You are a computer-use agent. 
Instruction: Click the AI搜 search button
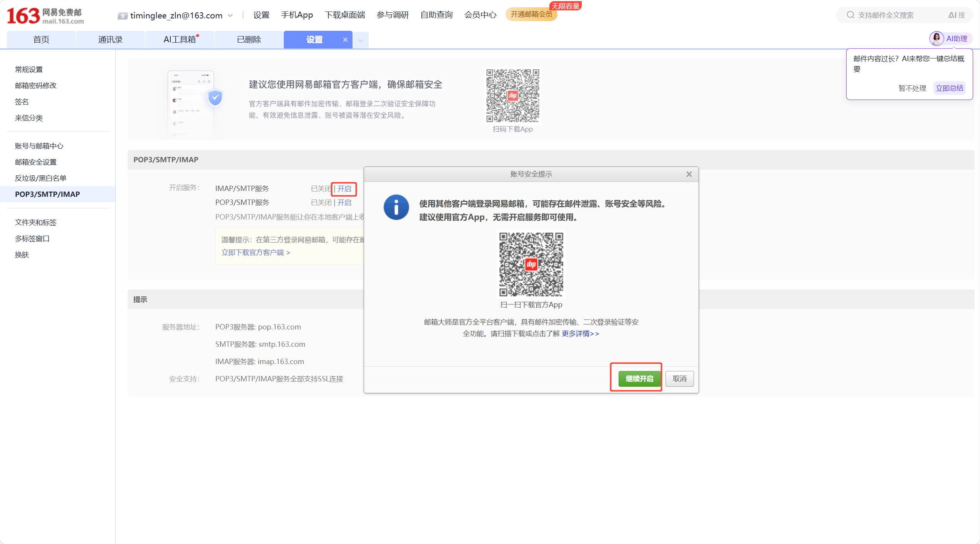[x=956, y=15]
